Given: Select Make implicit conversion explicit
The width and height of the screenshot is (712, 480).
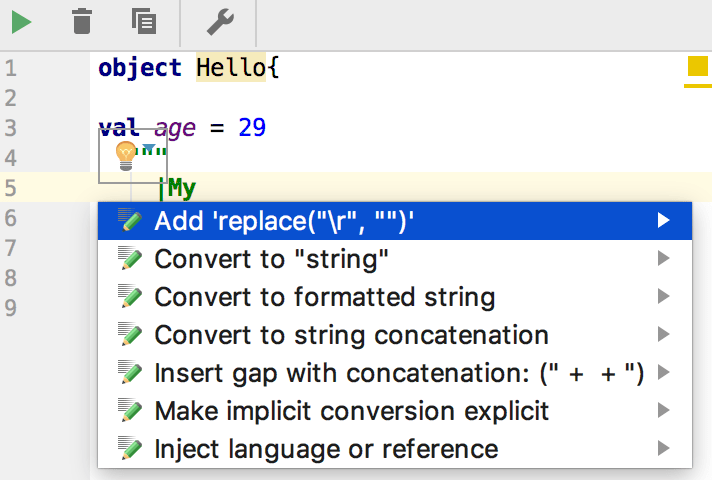Looking at the screenshot, I should [x=352, y=411].
